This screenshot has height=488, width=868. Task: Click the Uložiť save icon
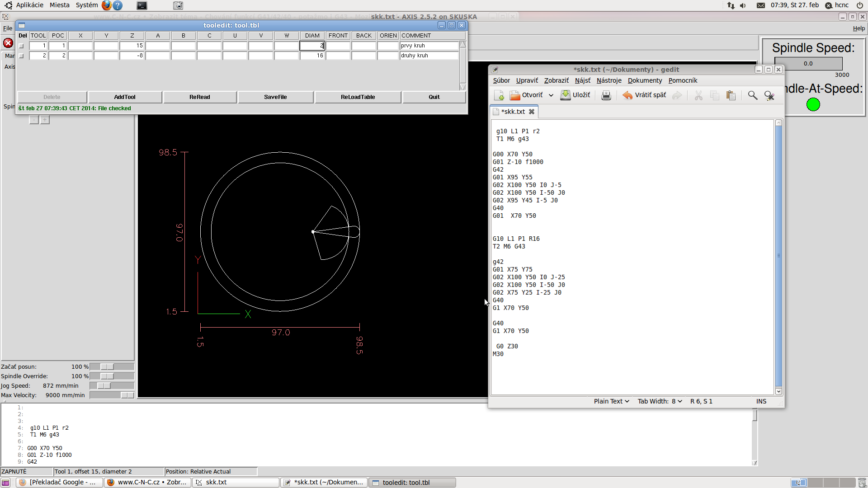[566, 95]
